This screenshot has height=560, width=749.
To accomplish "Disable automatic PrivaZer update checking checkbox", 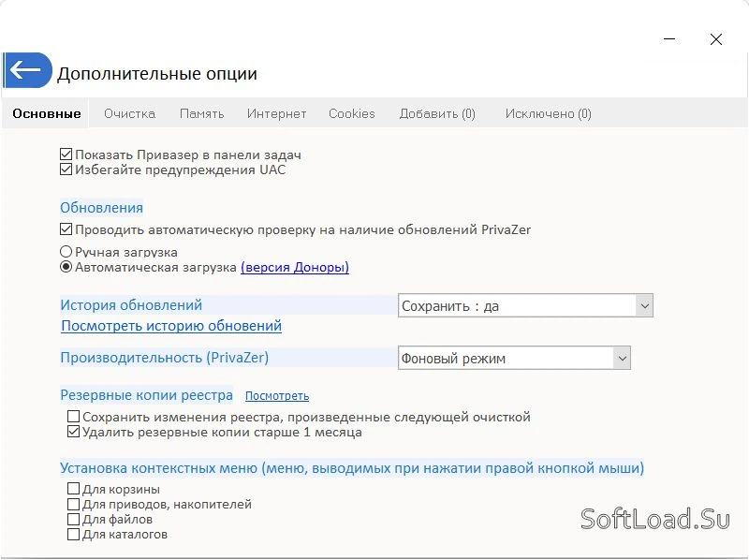I will (x=66, y=229).
